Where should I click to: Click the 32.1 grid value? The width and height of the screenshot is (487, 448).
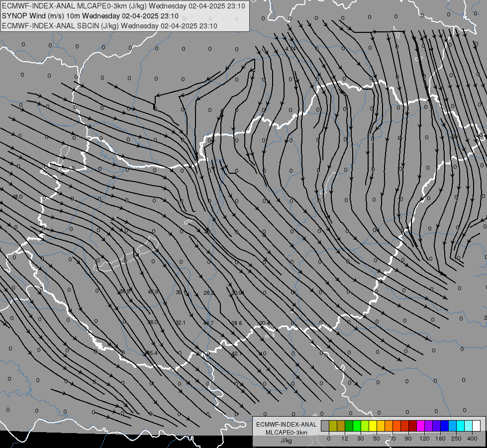pyautogui.click(x=180, y=323)
